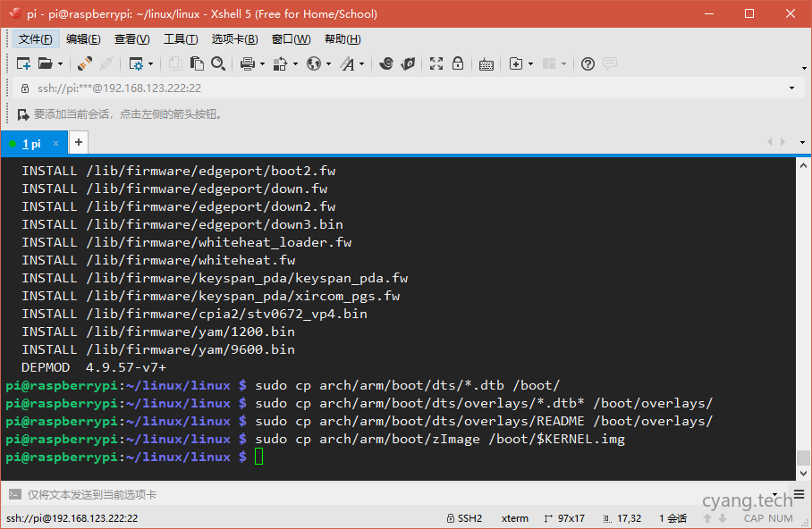Select the '1 pi' session tab
Screen dimensions: 812x529
(31, 143)
